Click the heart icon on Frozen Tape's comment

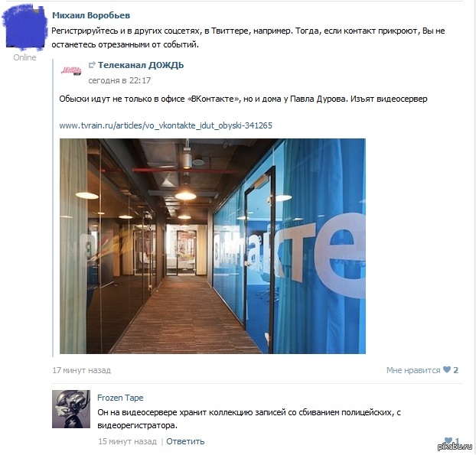(448, 440)
